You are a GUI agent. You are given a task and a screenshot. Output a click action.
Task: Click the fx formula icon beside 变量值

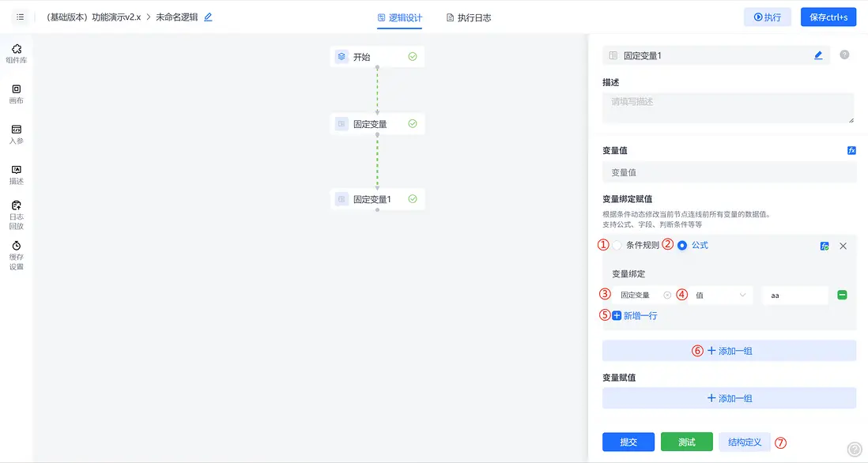pyautogui.click(x=850, y=149)
